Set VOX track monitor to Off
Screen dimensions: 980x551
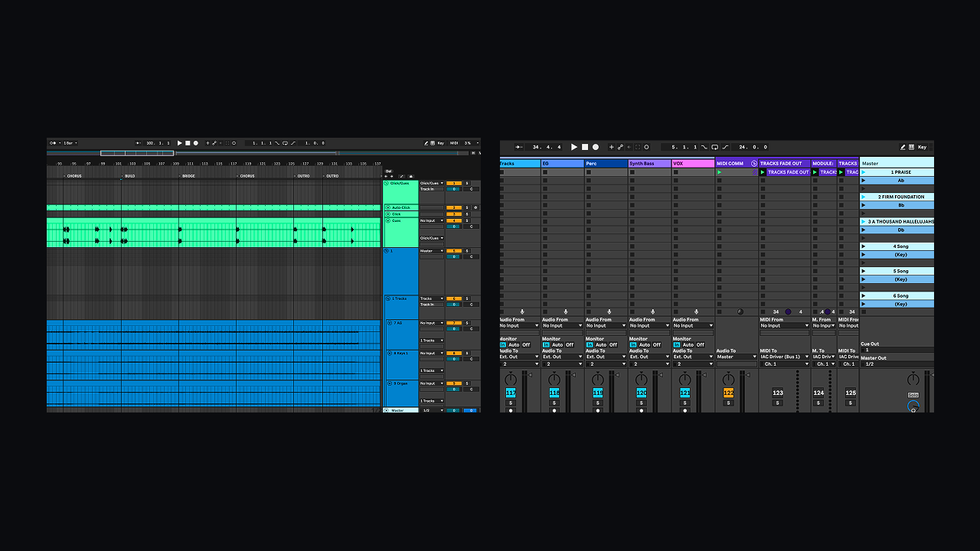tap(700, 345)
